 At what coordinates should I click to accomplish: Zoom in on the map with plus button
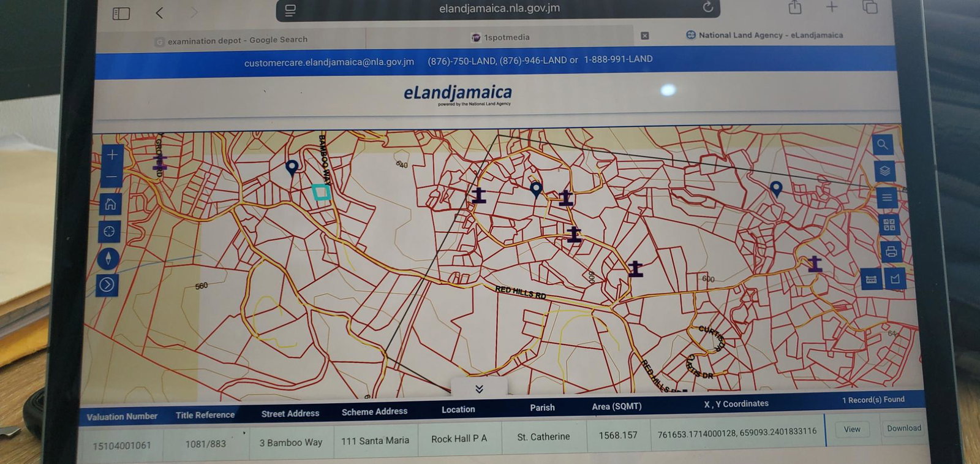112,155
